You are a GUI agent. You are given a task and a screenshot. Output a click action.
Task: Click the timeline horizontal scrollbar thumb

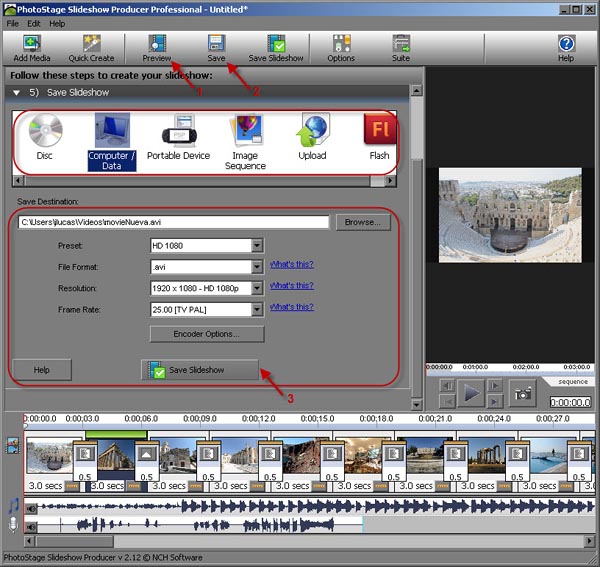(x=75, y=541)
